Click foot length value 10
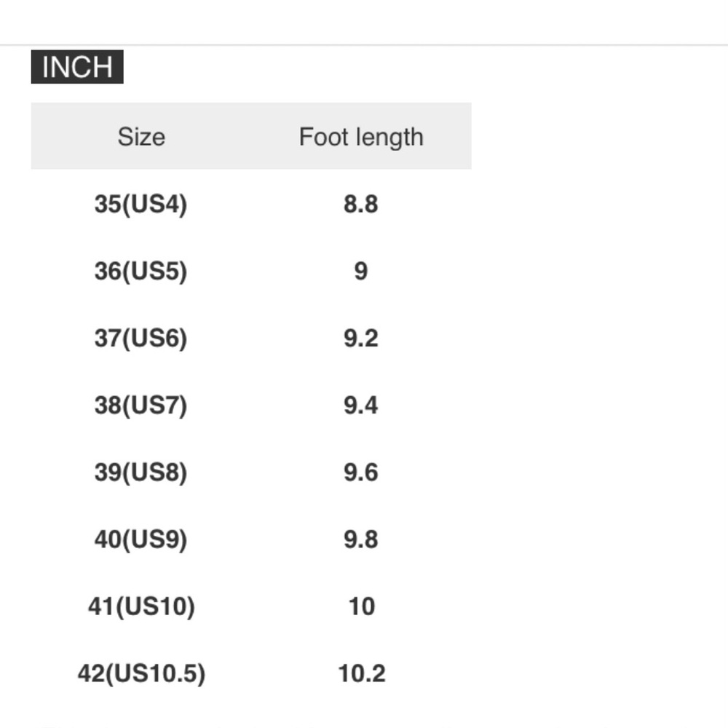Viewport: 728px width, 728px height. pyautogui.click(x=362, y=606)
